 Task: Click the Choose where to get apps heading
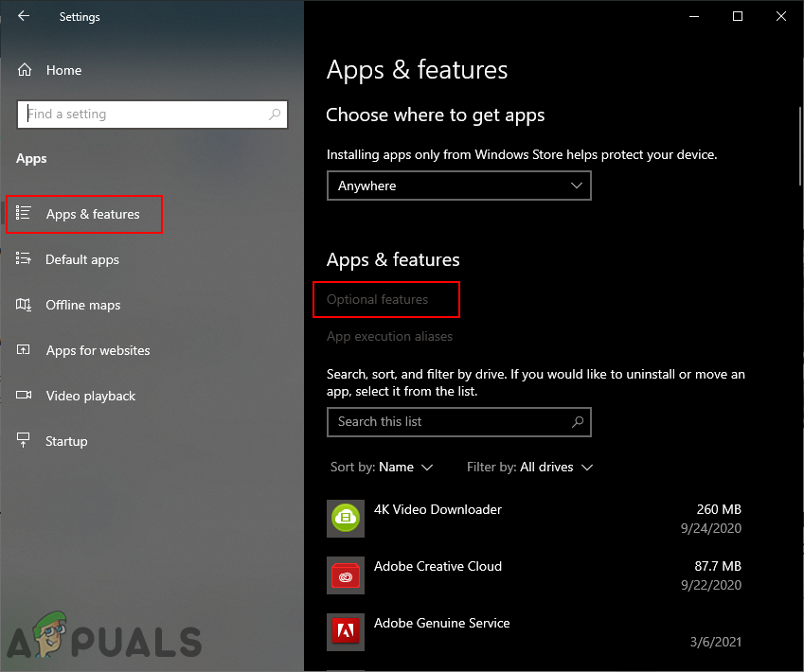point(435,115)
